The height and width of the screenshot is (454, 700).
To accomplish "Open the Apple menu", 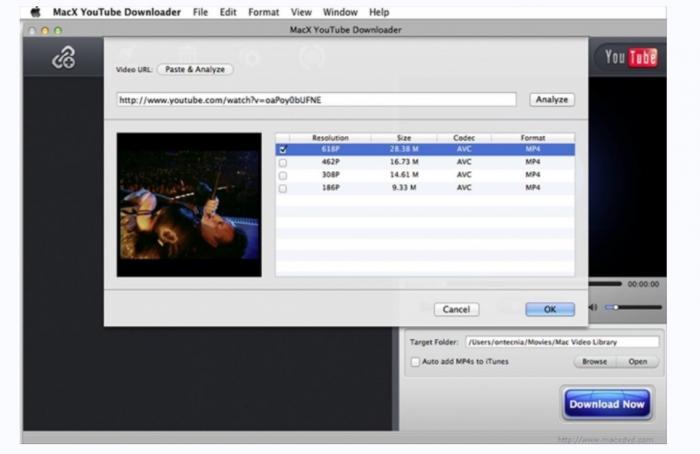I will [x=35, y=12].
